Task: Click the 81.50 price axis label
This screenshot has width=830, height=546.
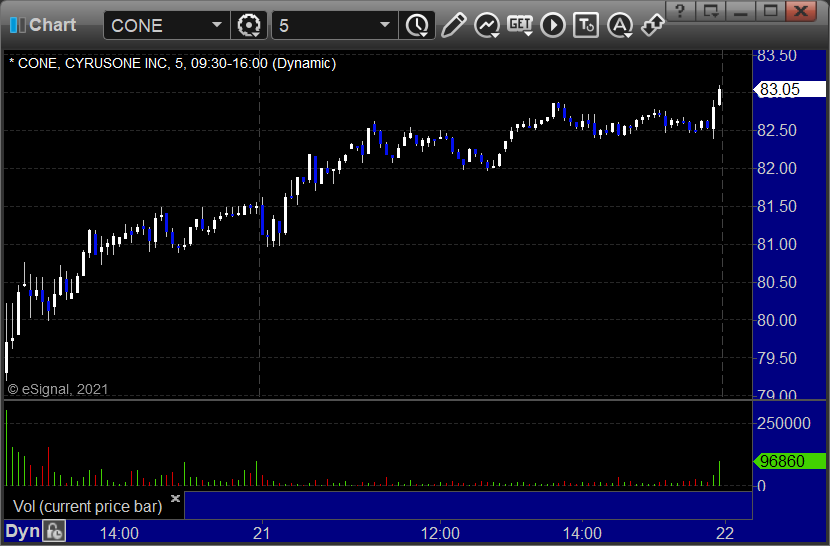Action: click(777, 207)
